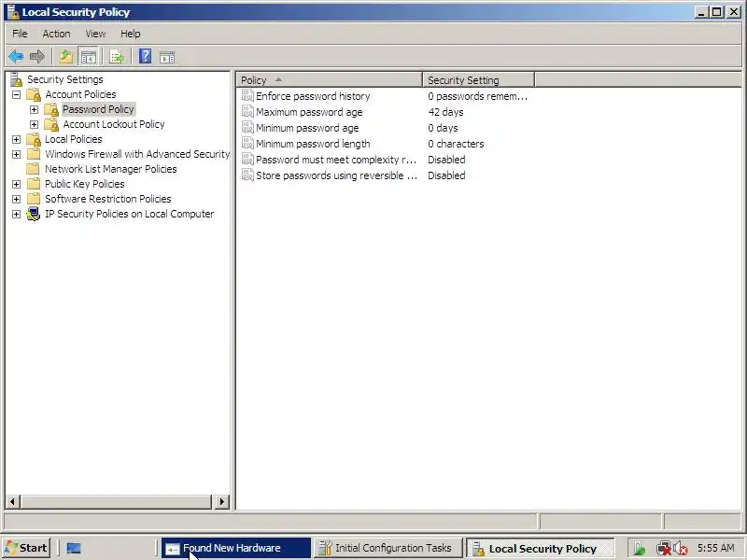
Task: Select the Account Lockout Policy label
Action: tap(114, 124)
